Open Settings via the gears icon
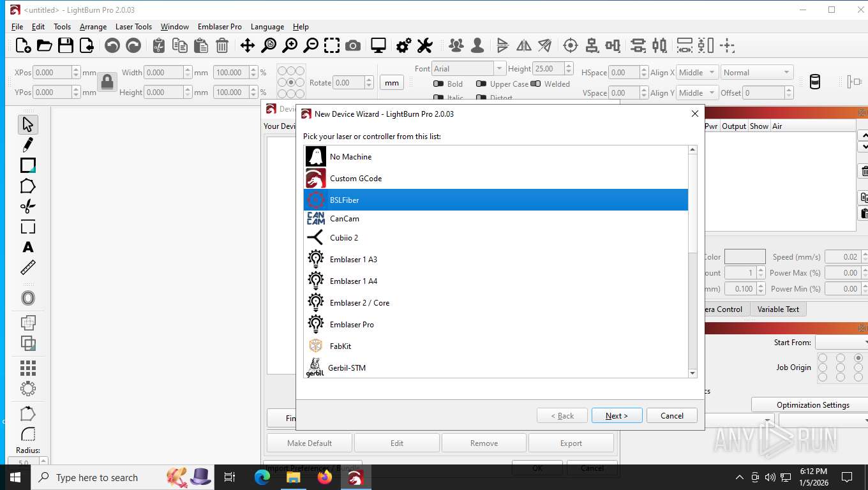 tap(404, 45)
